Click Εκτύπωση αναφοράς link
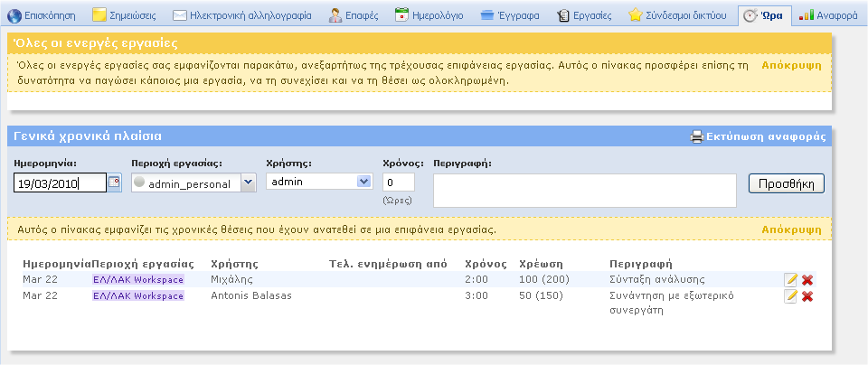The height and width of the screenshot is (365, 868). click(765, 137)
